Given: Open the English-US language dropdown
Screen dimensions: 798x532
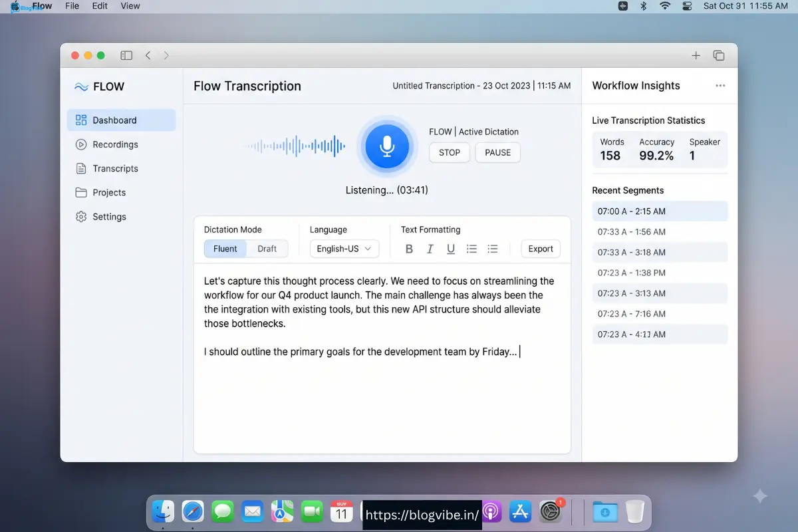Looking at the screenshot, I should (x=344, y=249).
